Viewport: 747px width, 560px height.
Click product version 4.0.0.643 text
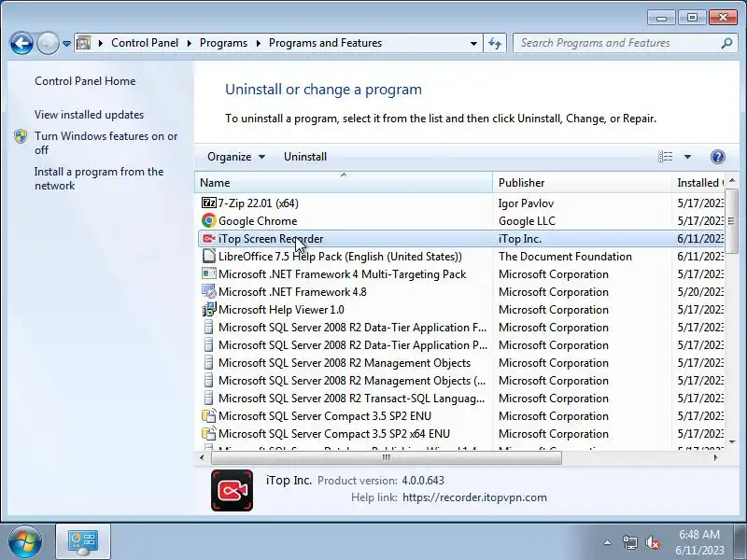[423, 480]
